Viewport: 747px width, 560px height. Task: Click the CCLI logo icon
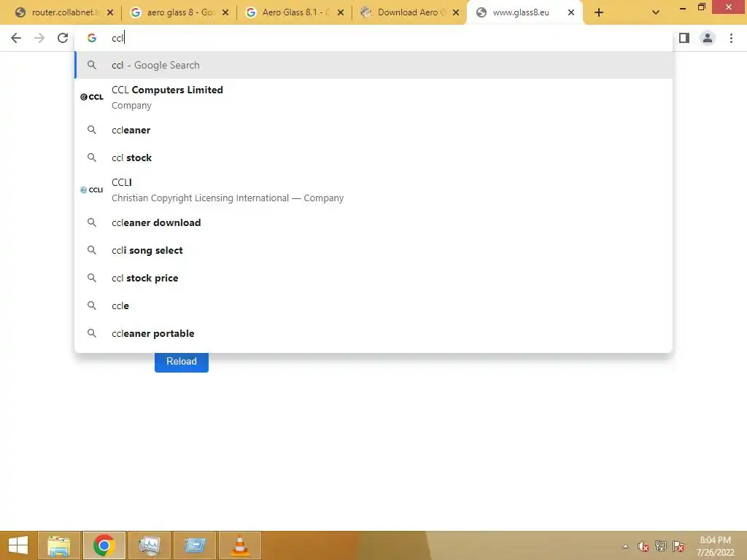[91, 190]
